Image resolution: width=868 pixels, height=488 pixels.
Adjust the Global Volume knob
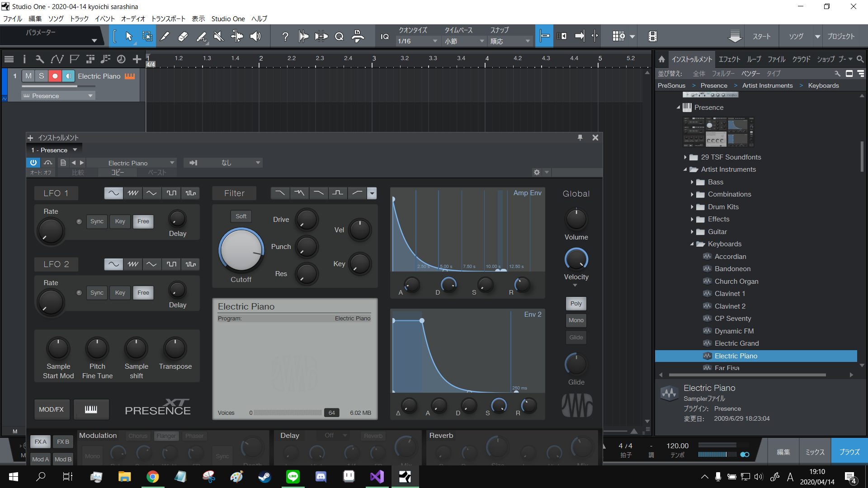click(x=576, y=219)
